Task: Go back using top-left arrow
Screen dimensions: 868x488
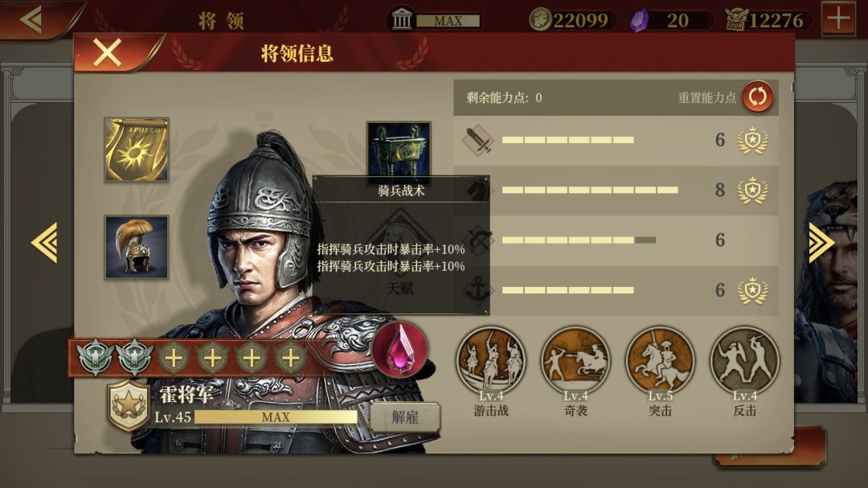Action: coord(31,20)
